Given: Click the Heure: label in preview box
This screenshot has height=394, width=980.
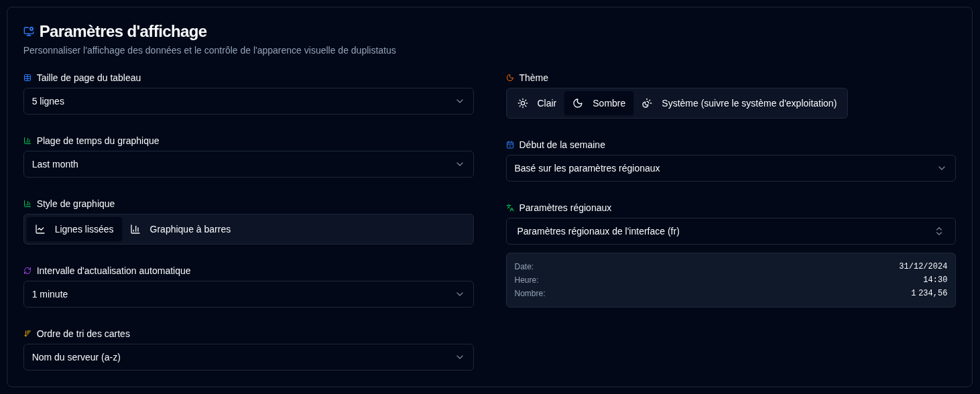Looking at the screenshot, I should pos(526,280).
